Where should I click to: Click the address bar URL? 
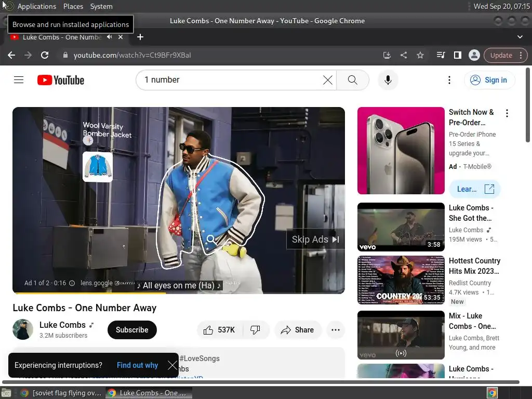click(x=132, y=55)
